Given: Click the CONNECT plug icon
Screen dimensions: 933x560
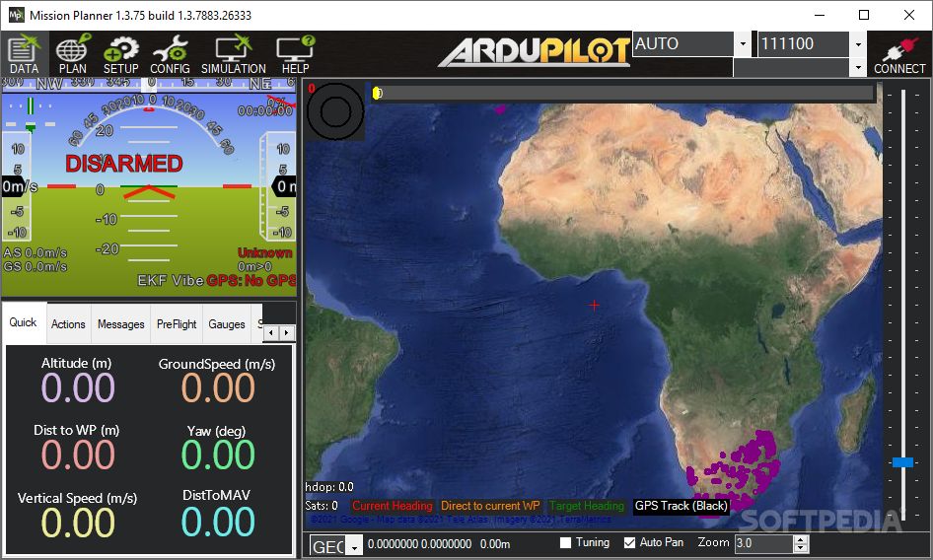Looking at the screenshot, I should (899, 54).
